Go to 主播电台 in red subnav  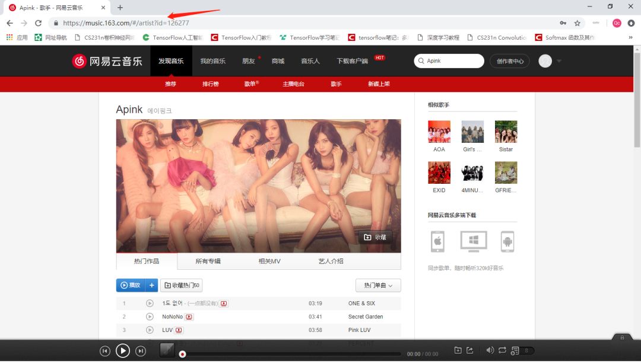pyautogui.click(x=293, y=84)
